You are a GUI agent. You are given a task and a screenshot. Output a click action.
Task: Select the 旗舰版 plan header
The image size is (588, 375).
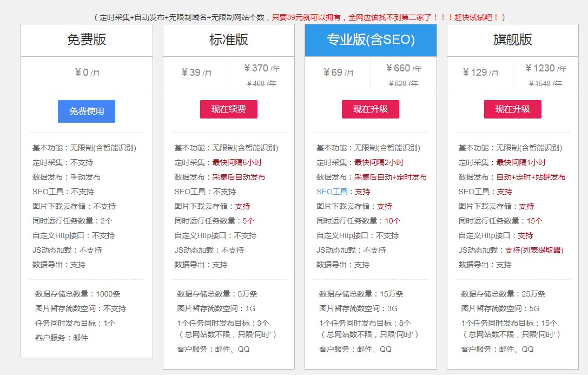pos(512,40)
